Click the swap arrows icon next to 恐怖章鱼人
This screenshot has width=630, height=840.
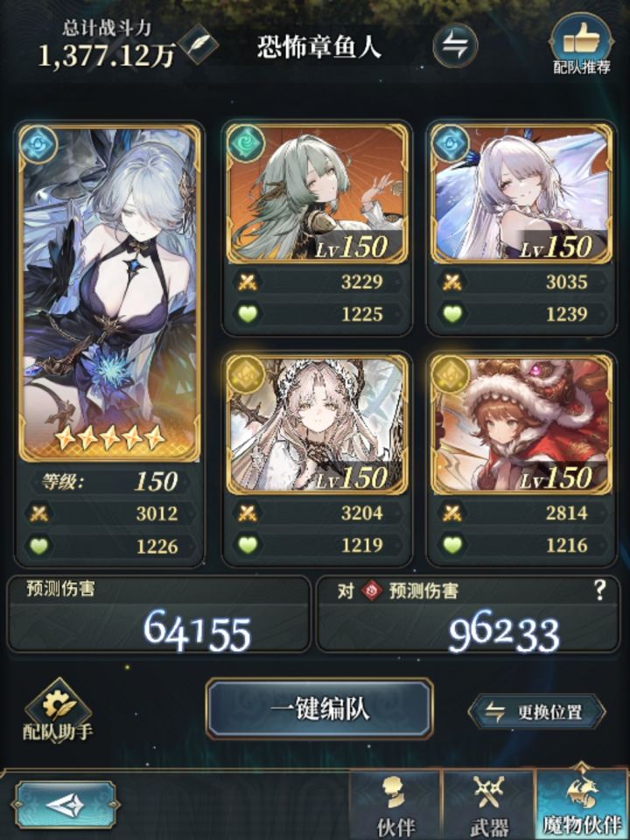click(455, 45)
